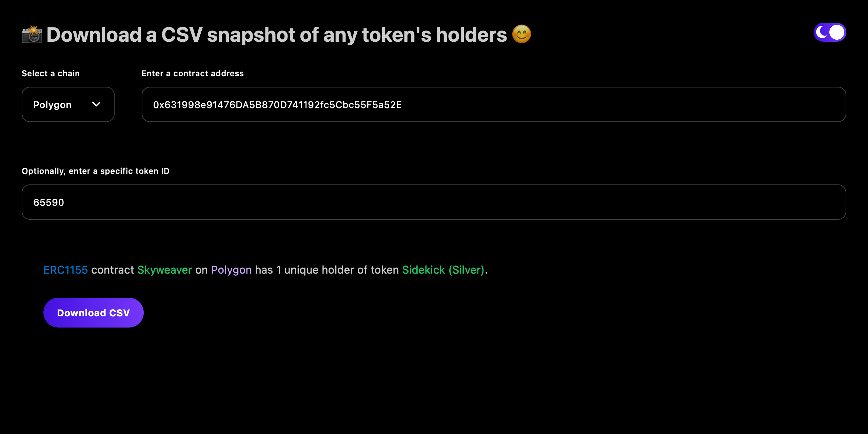
Task: Toggle the dark mode switch
Action: pos(830,32)
